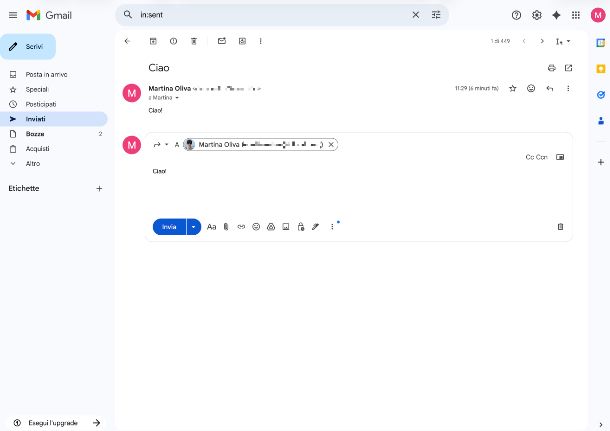Click the move-to toolbar icon
This screenshot has height=431, width=610.
(242, 41)
